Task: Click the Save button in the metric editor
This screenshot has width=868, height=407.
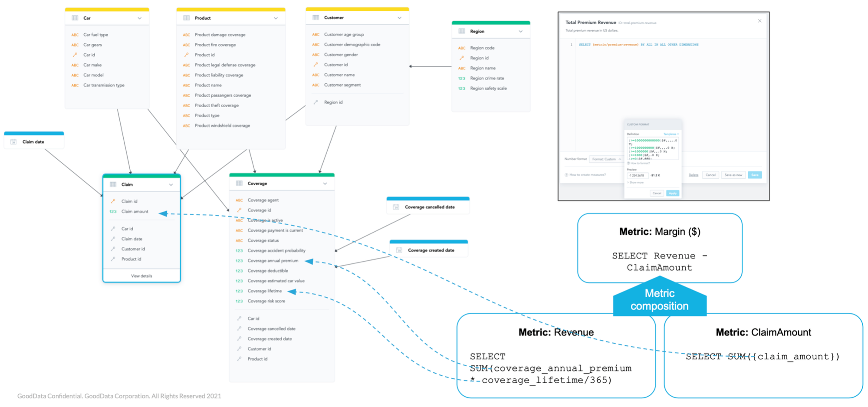Action: point(755,174)
